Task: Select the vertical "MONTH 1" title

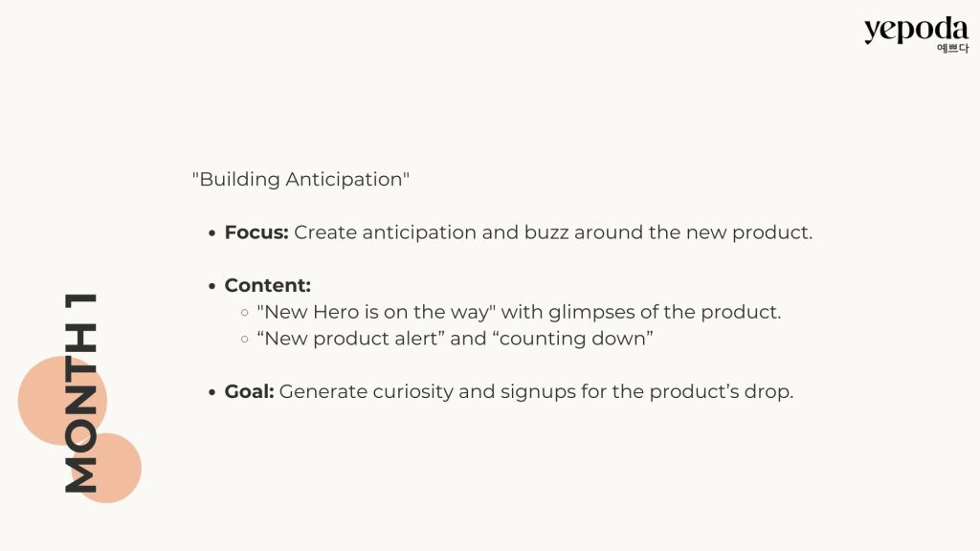Action: tap(82, 392)
